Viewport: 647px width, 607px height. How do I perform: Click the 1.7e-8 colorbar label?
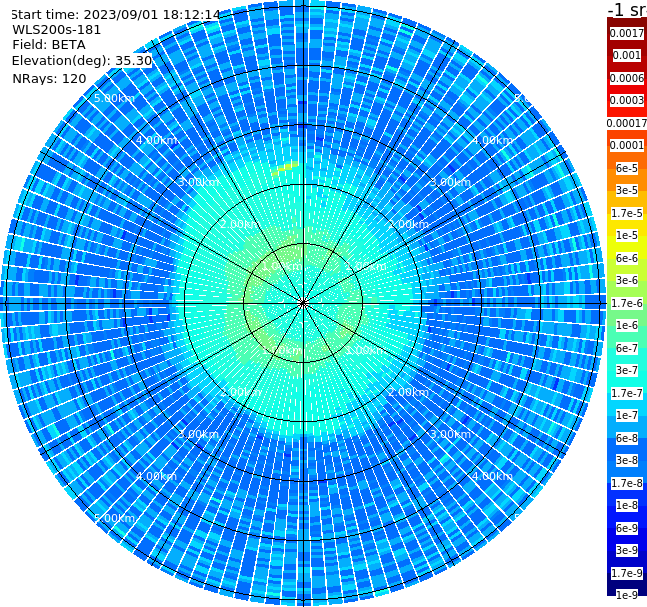pos(627,483)
